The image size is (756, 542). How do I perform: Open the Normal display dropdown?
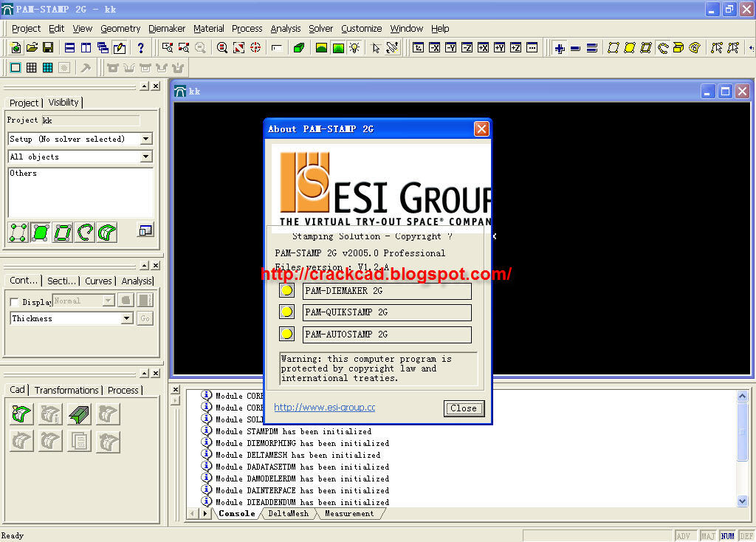tap(109, 301)
